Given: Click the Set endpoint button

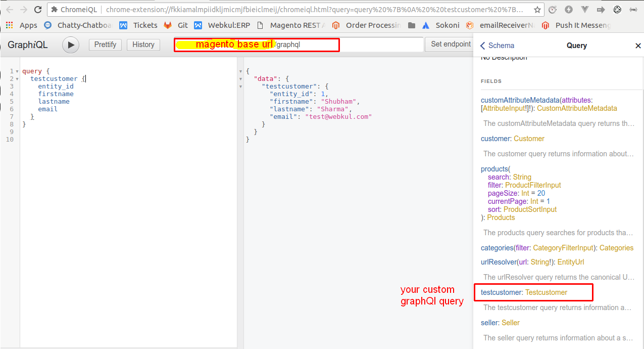Looking at the screenshot, I should coord(451,44).
